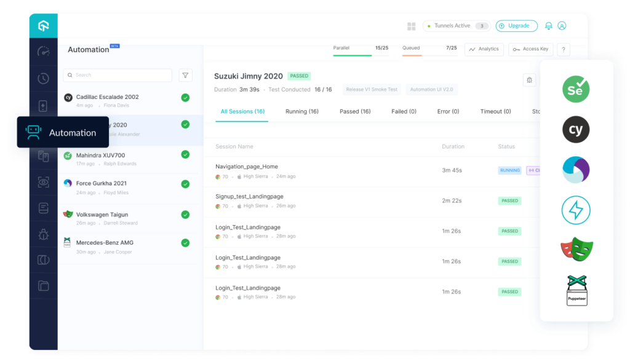
Task: Click the PASSED badge beside Suzuki Jimny 2020
Action: [299, 76]
